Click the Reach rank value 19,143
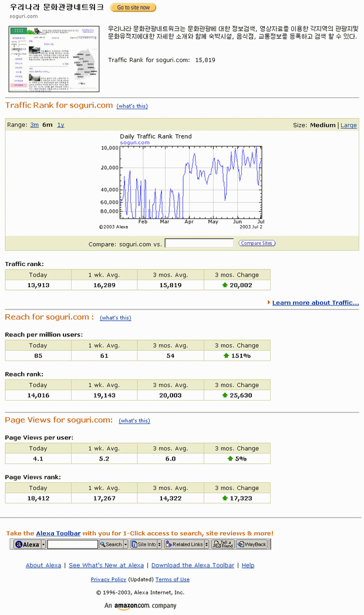The image size is (364, 615). (105, 395)
